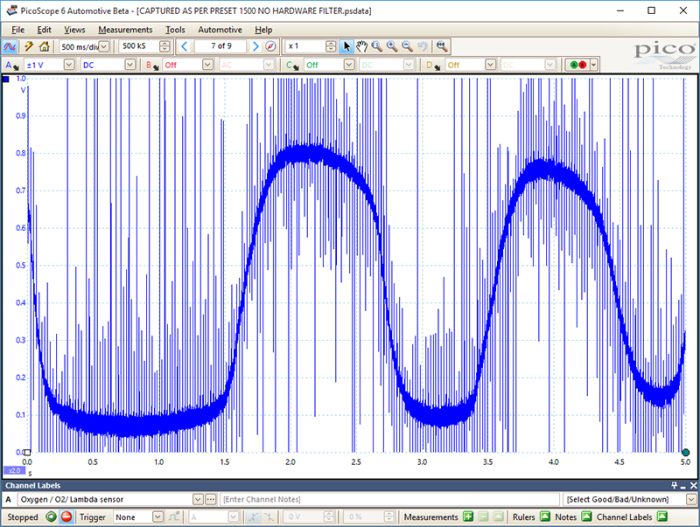Go to next waveform buffer
The height and width of the screenshot is (527, 700).
pyautogui.click(x=255, y=46)
